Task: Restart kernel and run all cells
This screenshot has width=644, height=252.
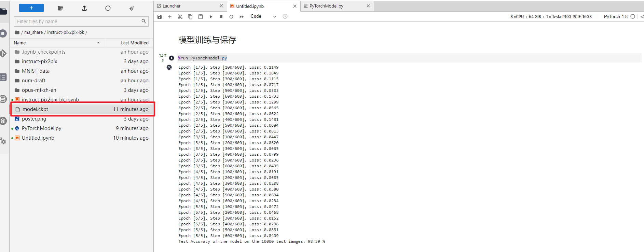Action: point(242,16)
